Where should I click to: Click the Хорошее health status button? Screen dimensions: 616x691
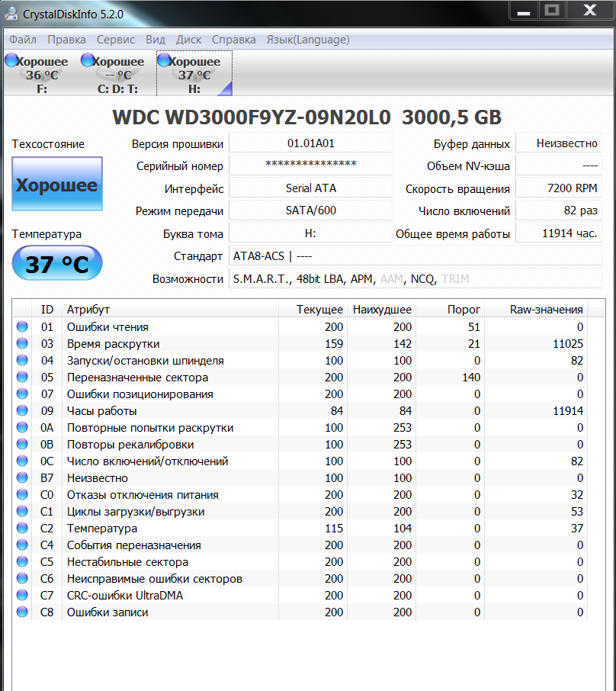coord(57,185)
